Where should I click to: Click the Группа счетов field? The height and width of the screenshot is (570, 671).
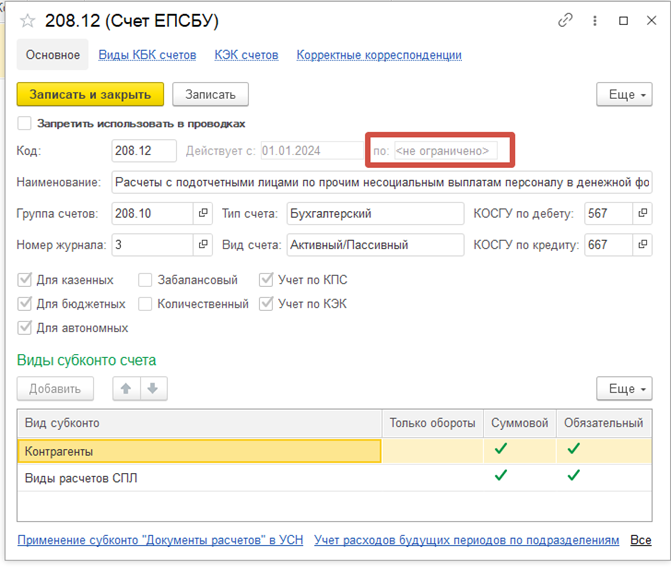152,213
